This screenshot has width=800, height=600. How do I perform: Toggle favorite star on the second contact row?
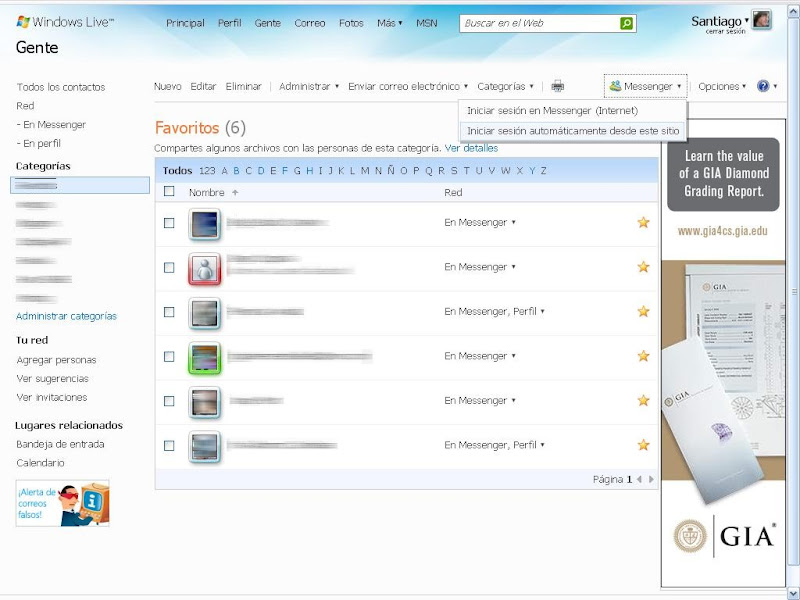coord(643,267)
